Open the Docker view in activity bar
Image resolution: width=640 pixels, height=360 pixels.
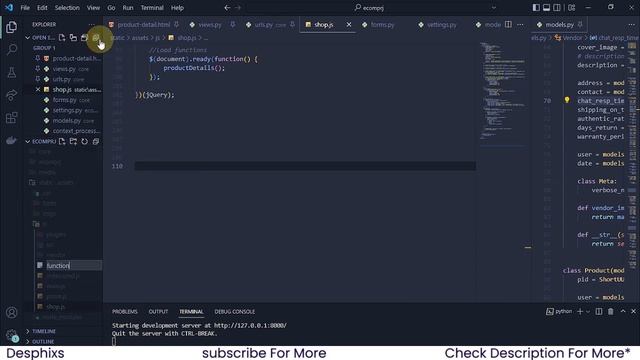point(11,140)
